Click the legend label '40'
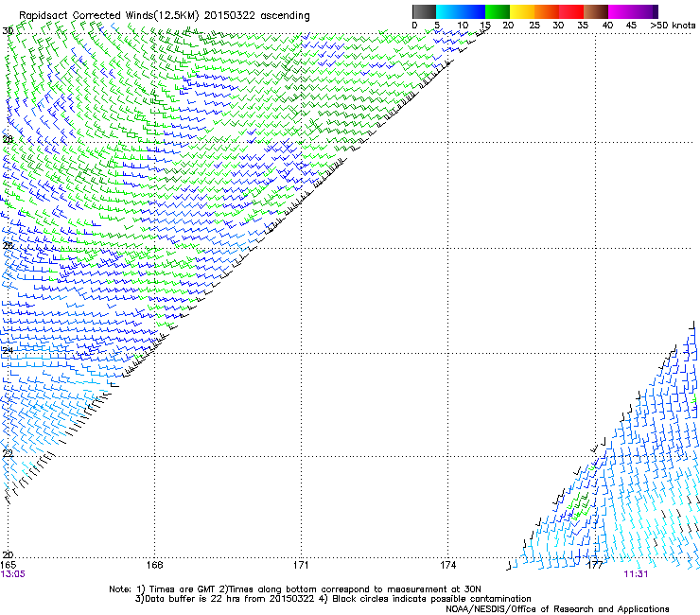 click(x=607, y=26)
